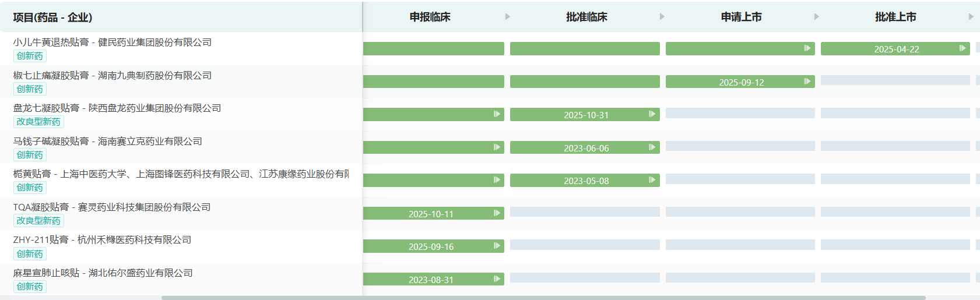Click 创新药 tag under ZHY-211贴膏

(x=30, y=254)
